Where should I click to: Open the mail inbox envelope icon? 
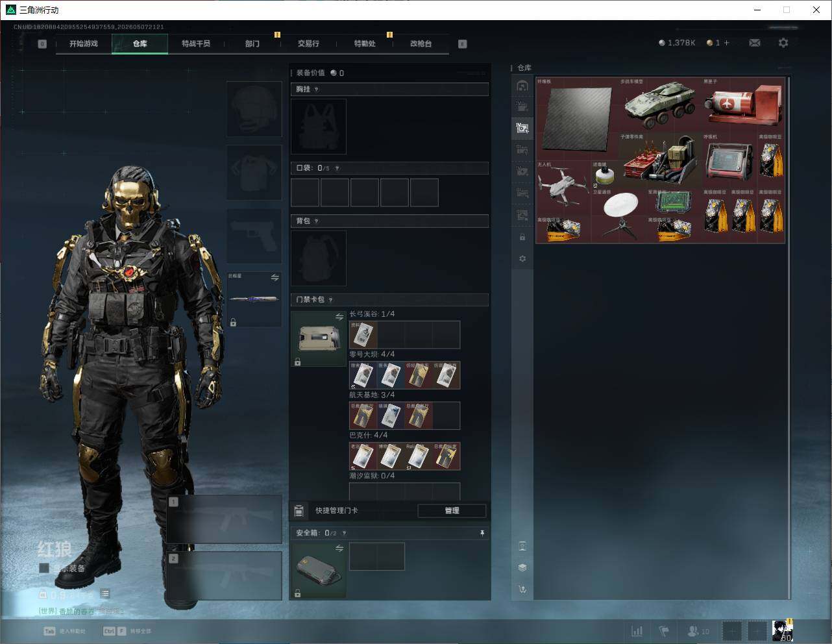(x=755, y=43)
